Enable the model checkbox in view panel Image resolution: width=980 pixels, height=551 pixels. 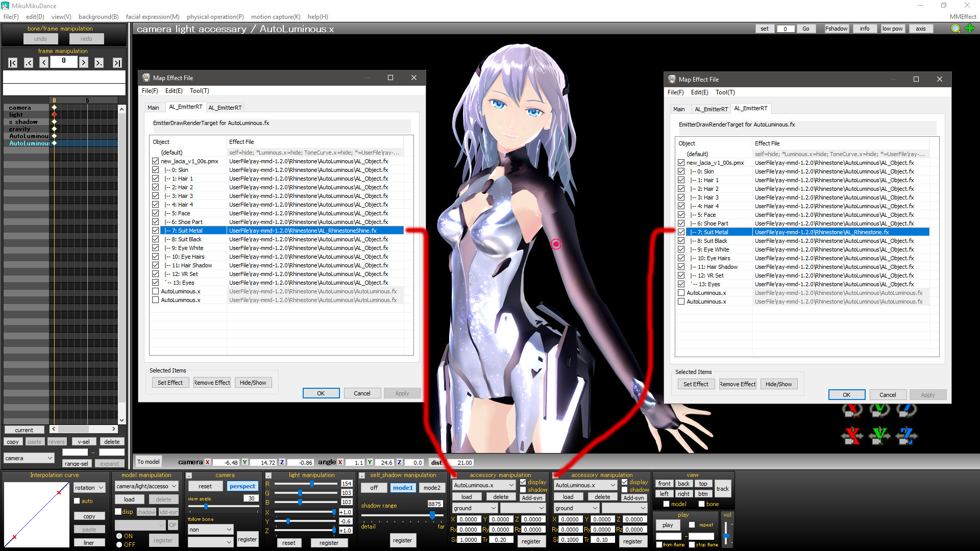666,504
